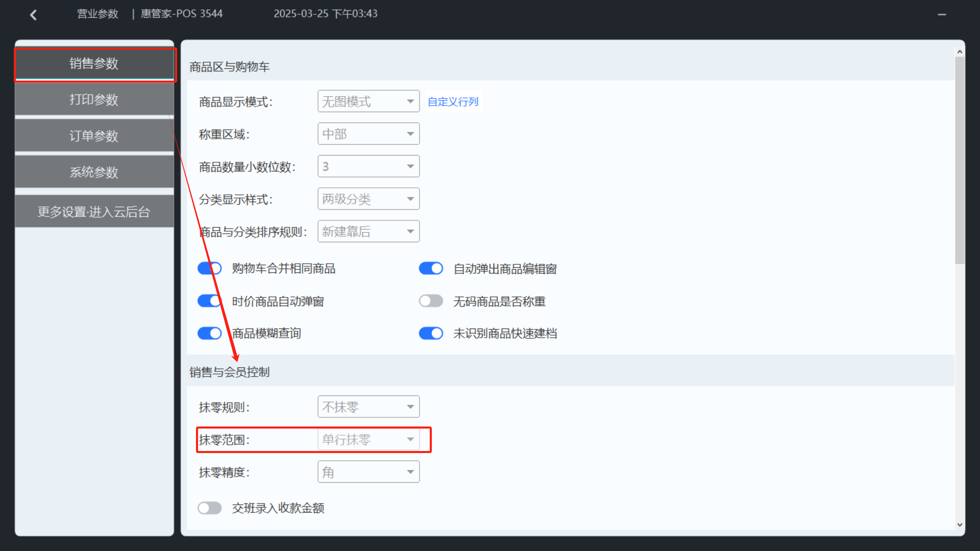Open the 自定义行列 link

(453, 102)
